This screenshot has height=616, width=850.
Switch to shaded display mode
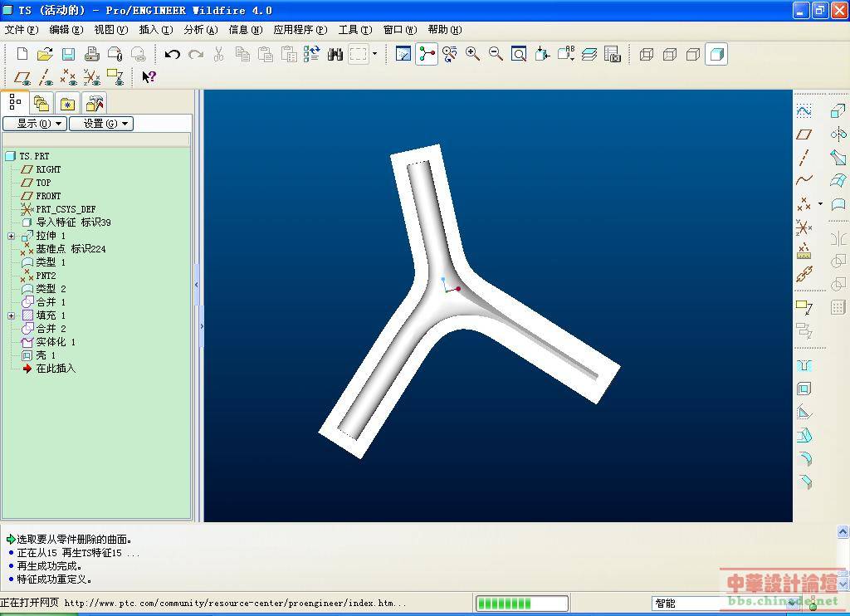(716, 54)
